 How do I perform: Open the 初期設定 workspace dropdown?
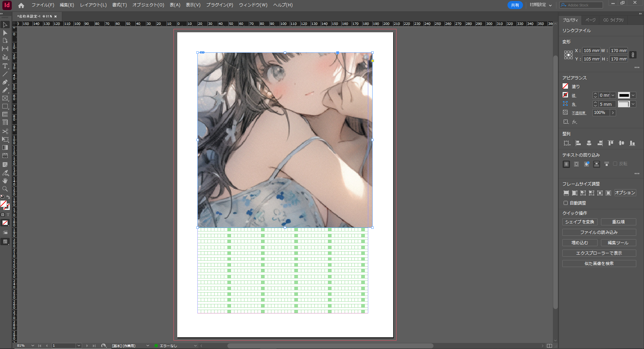[541, 5]
